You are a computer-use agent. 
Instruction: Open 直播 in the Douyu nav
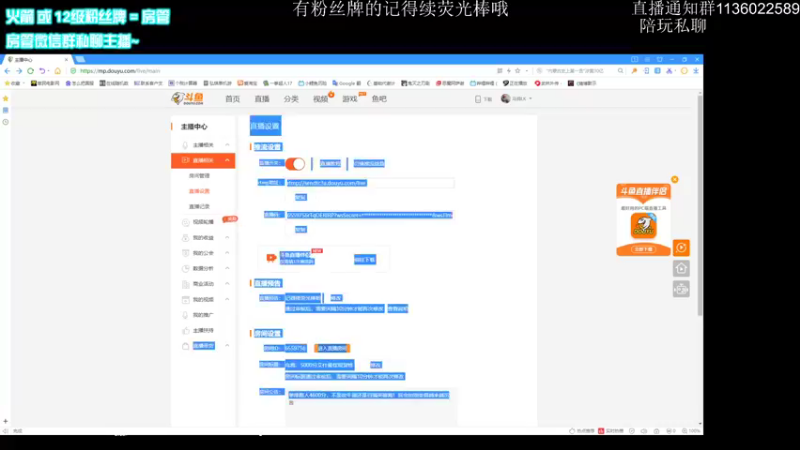tap(262, 99)
